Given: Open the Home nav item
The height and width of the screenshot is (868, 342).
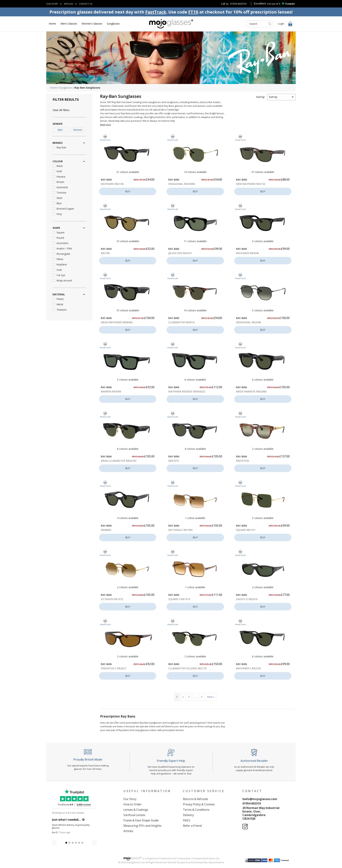Looking at the screenshot, I should click(52, 24).
